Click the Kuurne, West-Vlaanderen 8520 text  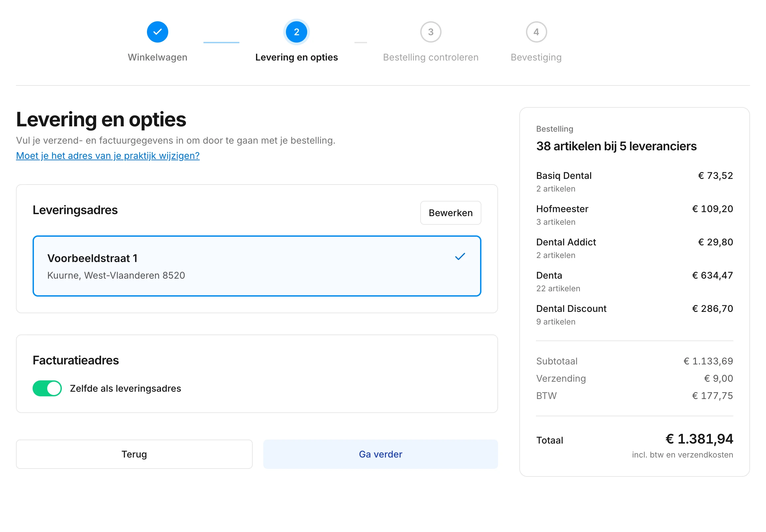[x=116, y=275]
